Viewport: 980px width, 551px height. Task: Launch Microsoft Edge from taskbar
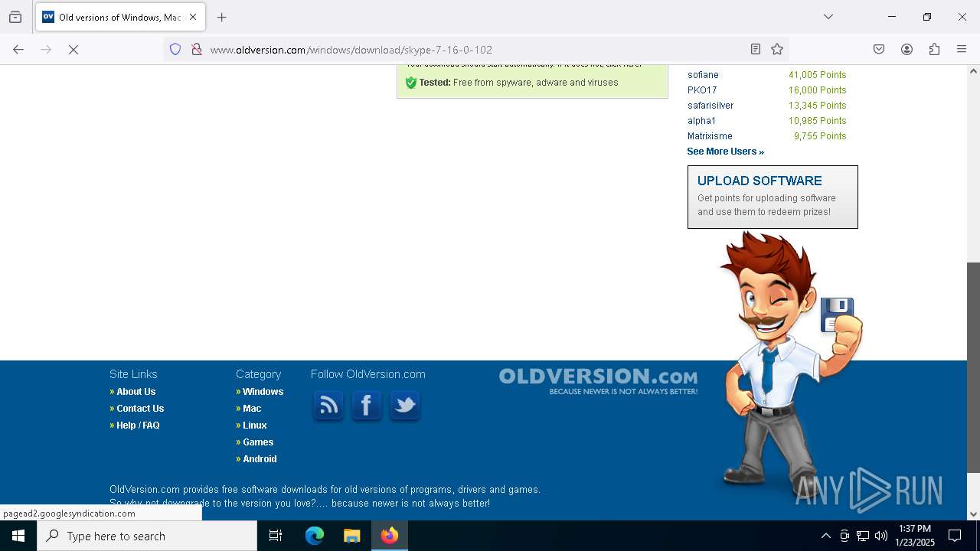point(314,536)
